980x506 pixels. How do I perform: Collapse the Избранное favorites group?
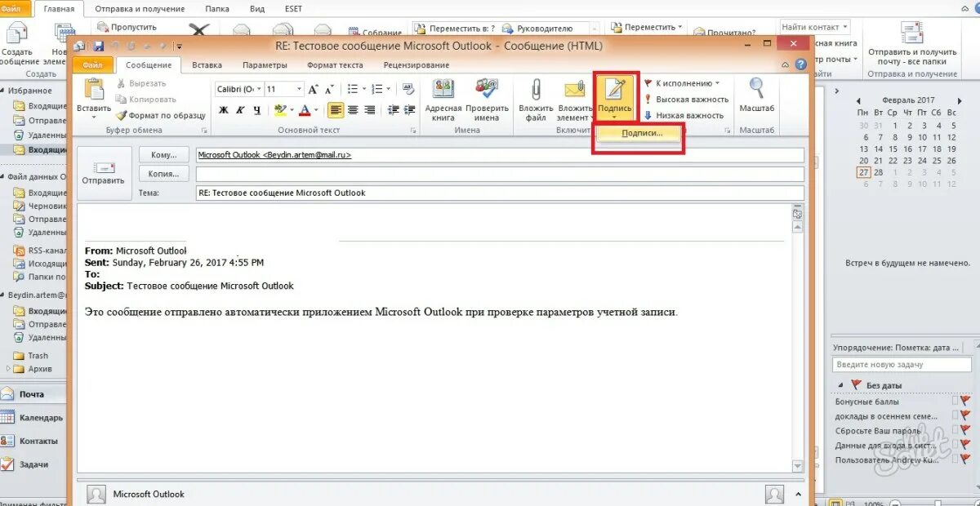[3, 91]
